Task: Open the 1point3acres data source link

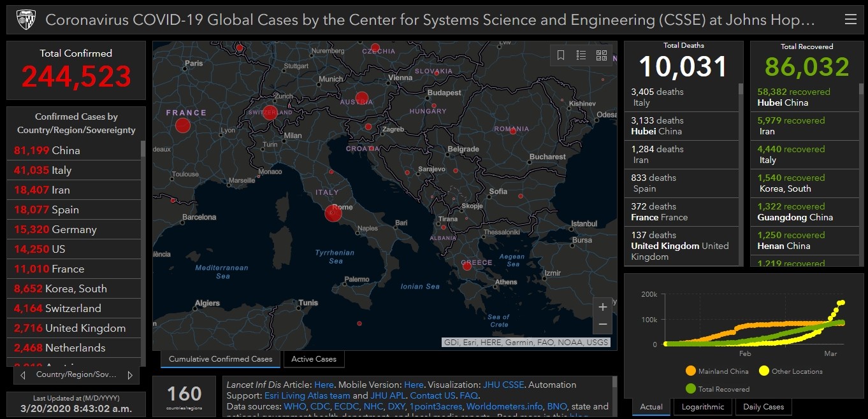Action: pos(436,406)
